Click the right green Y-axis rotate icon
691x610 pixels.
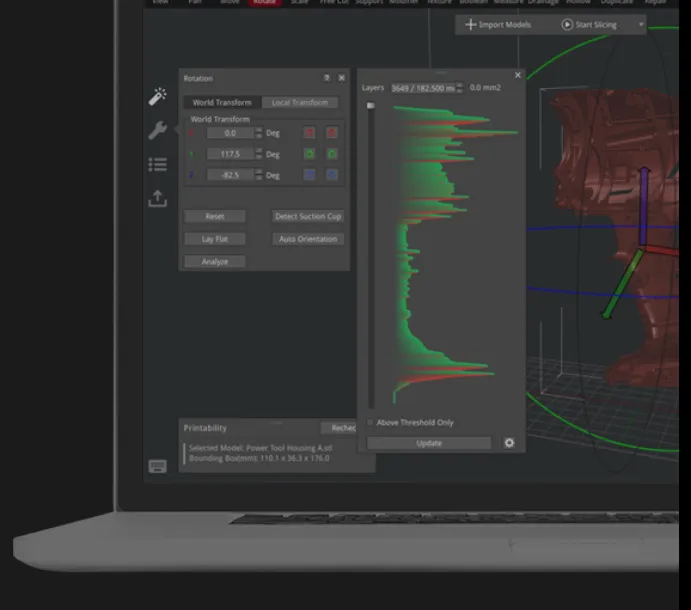click(x=331, y=154)
